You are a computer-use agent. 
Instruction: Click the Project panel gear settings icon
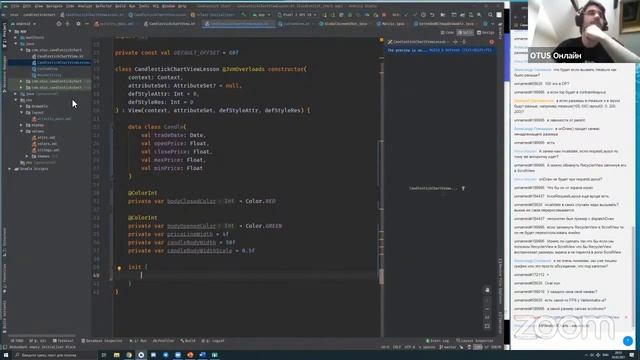pos(78,24)
